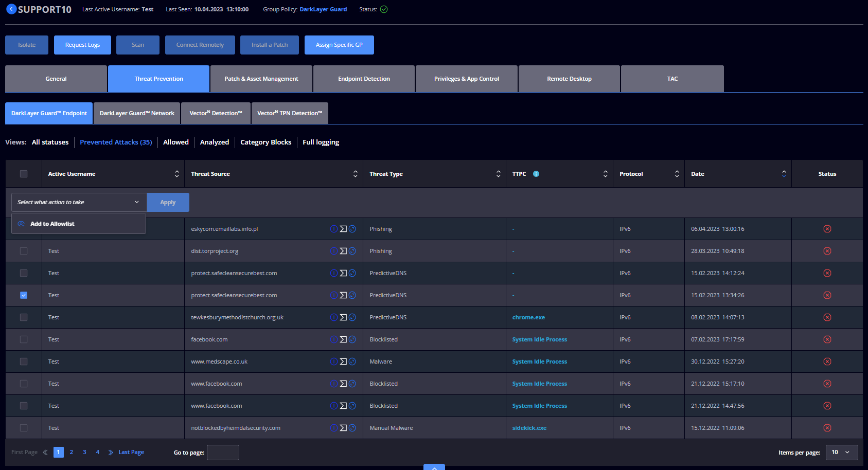Viewport: 868px width, 470px height.
Task: Sort by the Threat Type column arrows
Action: tap(499, 174)
